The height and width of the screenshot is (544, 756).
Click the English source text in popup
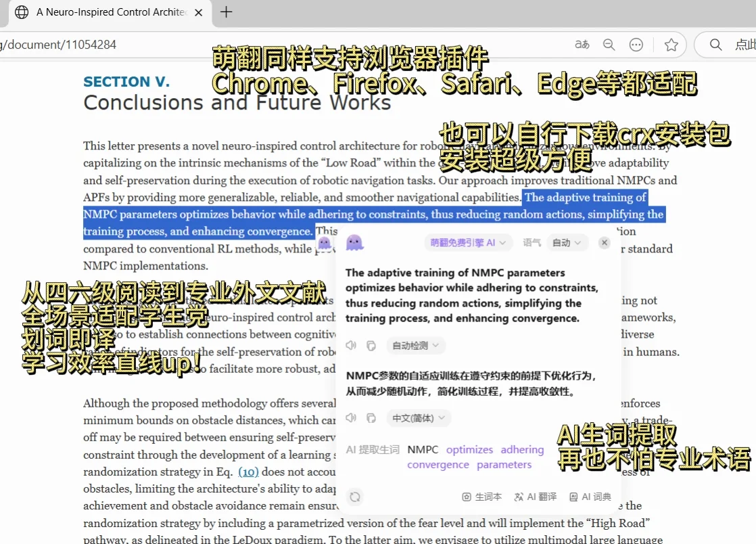tap(471, 295)
